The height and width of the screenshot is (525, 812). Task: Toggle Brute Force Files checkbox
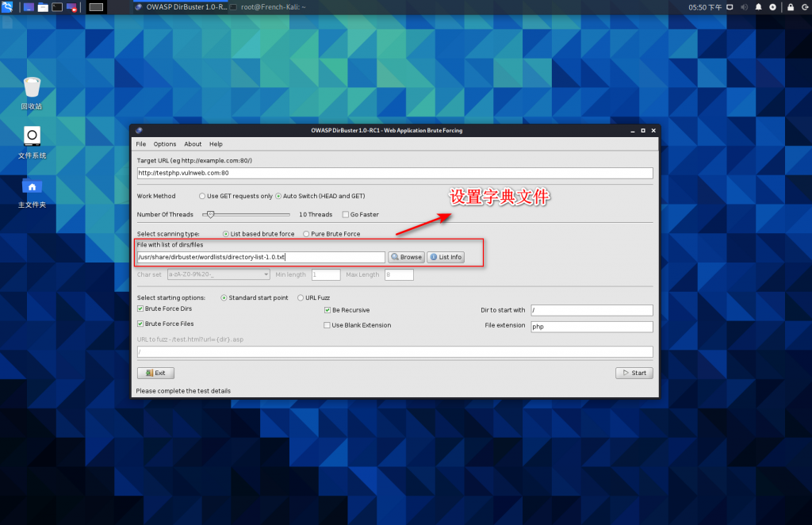click(166, 324)
